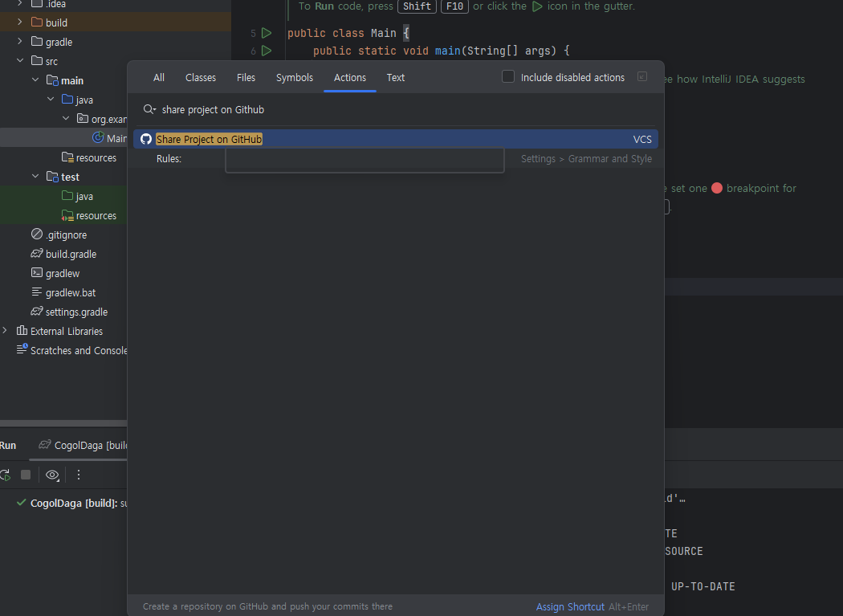The height and width of the screenshot is (616, 843).
Task: Expand External Libraries node
Action: pyautogui.click(x=5, y=330)
